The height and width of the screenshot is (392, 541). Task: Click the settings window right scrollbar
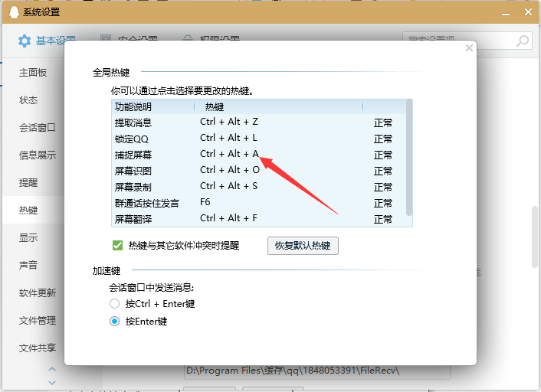tap(535, 237)
